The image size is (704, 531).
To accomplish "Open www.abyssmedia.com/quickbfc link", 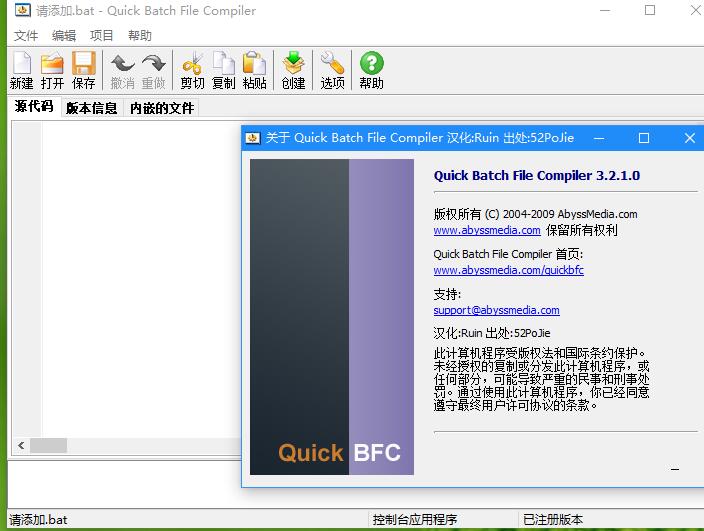I will [508, 270].
